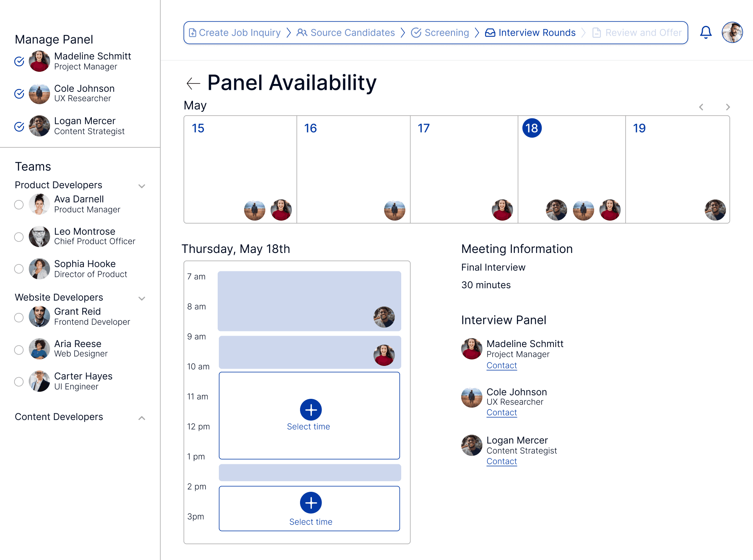Click Contact under Logan Mercer
The image size is (753, 560).
tap(502, 461)
